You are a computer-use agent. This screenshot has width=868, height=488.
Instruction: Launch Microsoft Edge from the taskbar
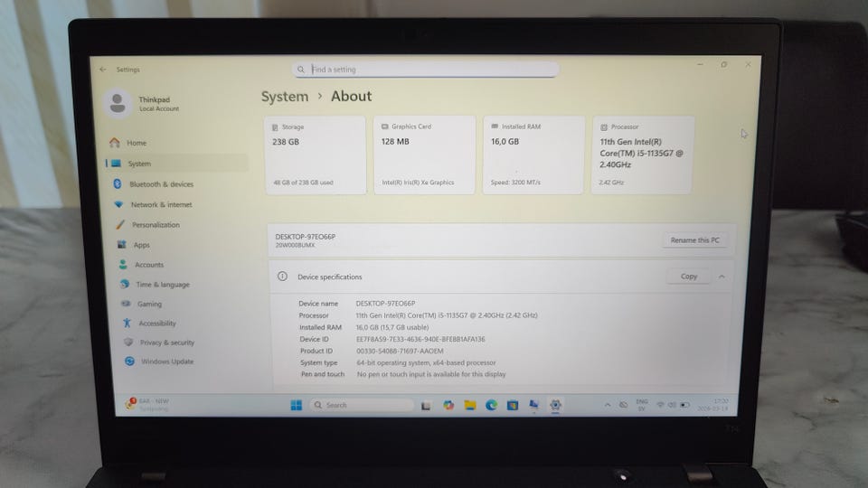(x=491, y=405)
